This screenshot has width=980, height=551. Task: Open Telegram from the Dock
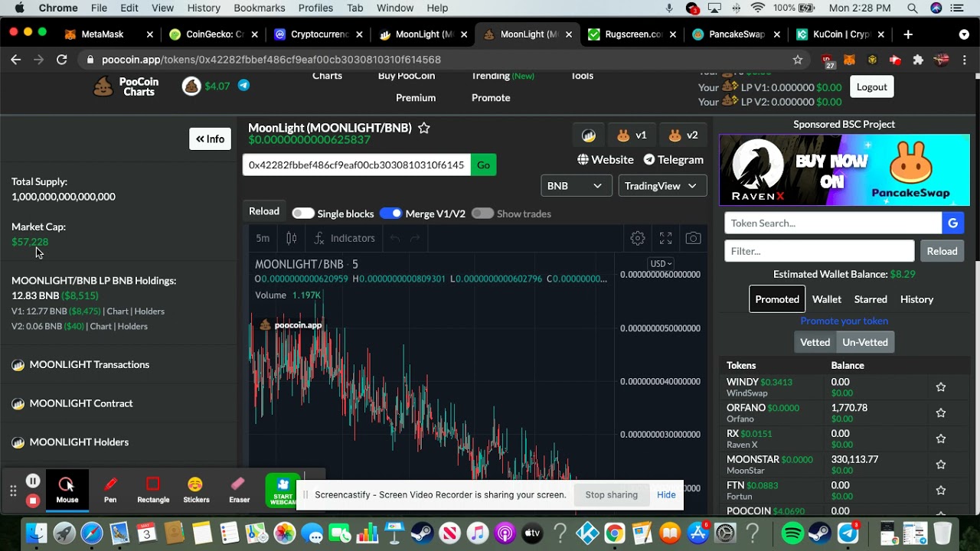click(848, 533)
